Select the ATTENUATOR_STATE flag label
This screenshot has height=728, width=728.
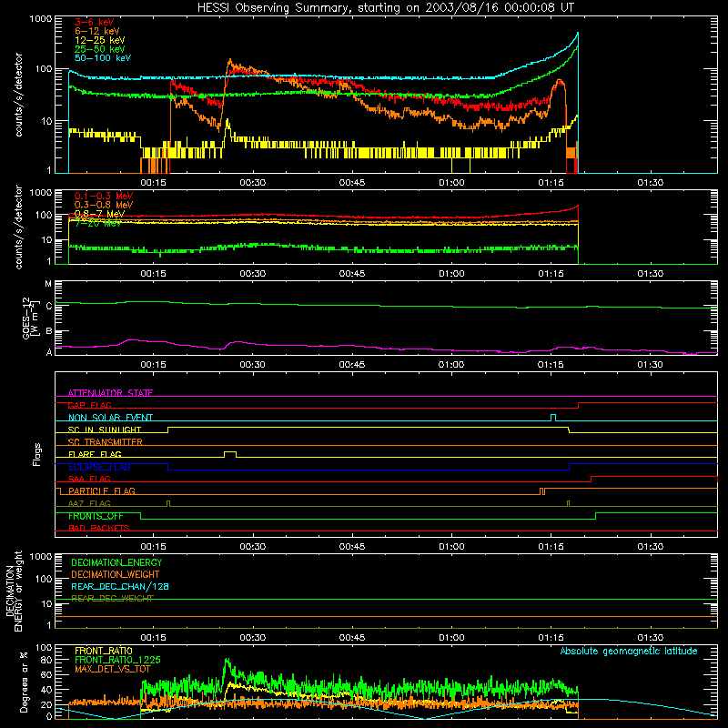(x=110, y=393)
